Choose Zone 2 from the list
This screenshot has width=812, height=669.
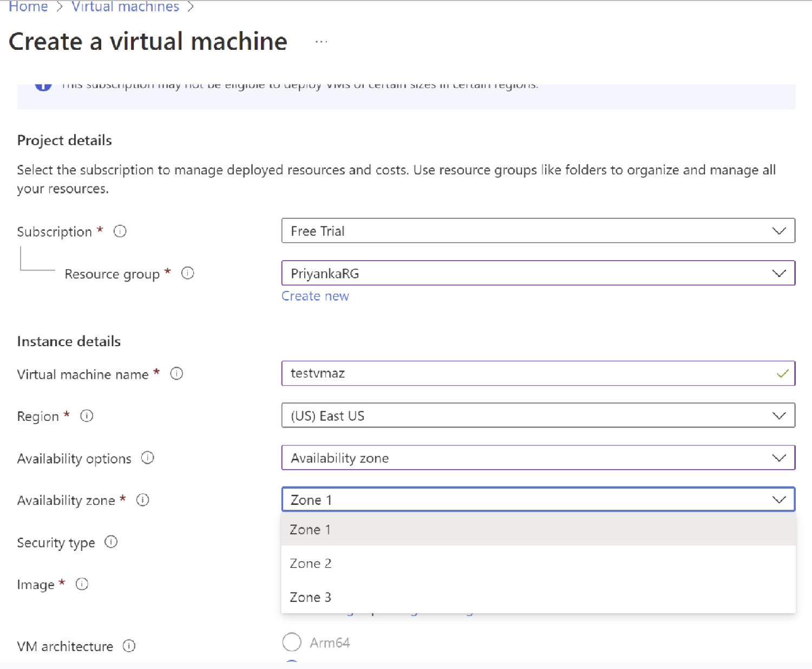[x=538, y=563]
